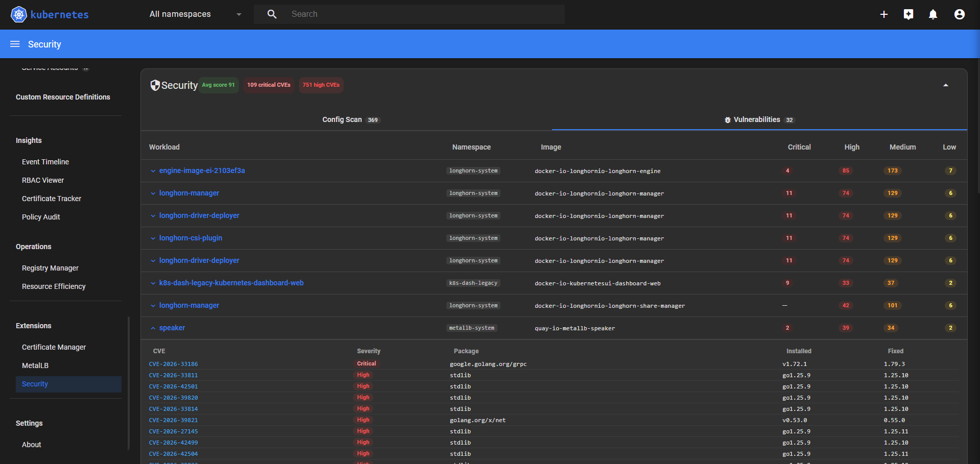Click the square plus icon in the top bar

pyautogui.click(x=909, y=14)
